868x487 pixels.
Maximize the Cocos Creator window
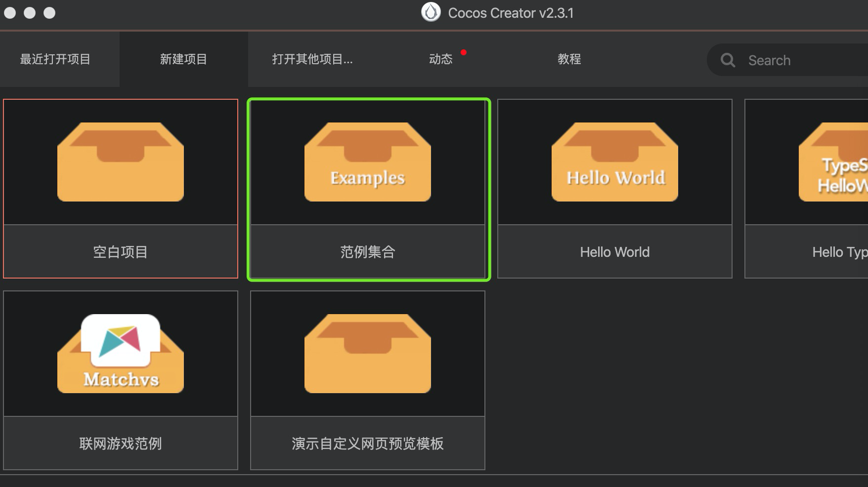pyautogui.click(x=49, y=13)
